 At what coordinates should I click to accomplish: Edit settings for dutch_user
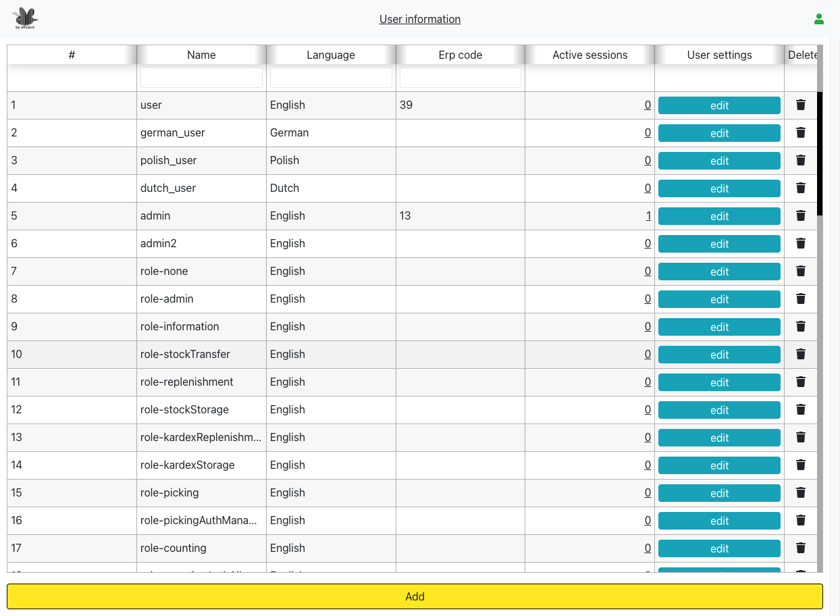coord(719,188)
